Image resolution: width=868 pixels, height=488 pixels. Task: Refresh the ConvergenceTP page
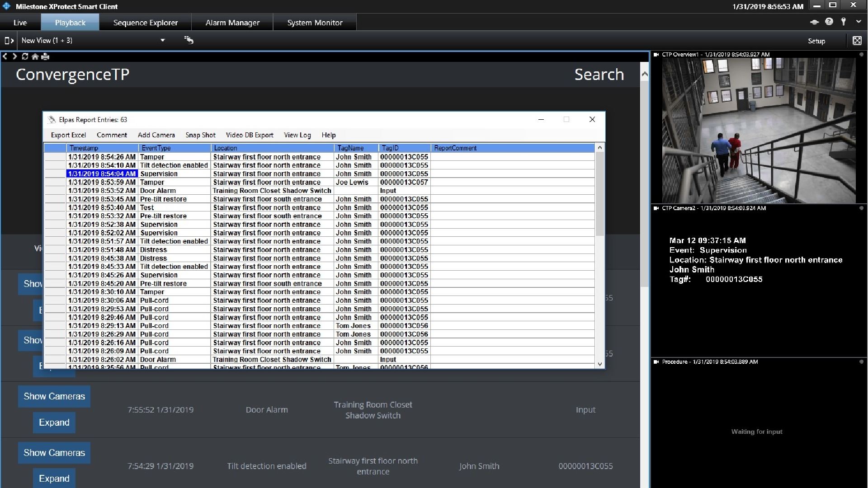click(25, 56)
